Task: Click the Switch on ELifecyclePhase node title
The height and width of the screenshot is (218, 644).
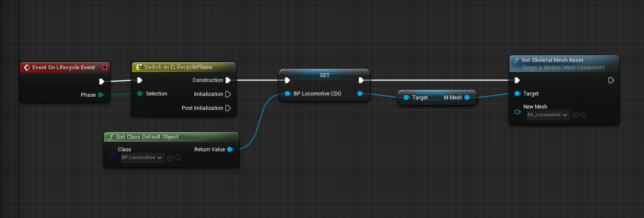Action: pos(178,67)
